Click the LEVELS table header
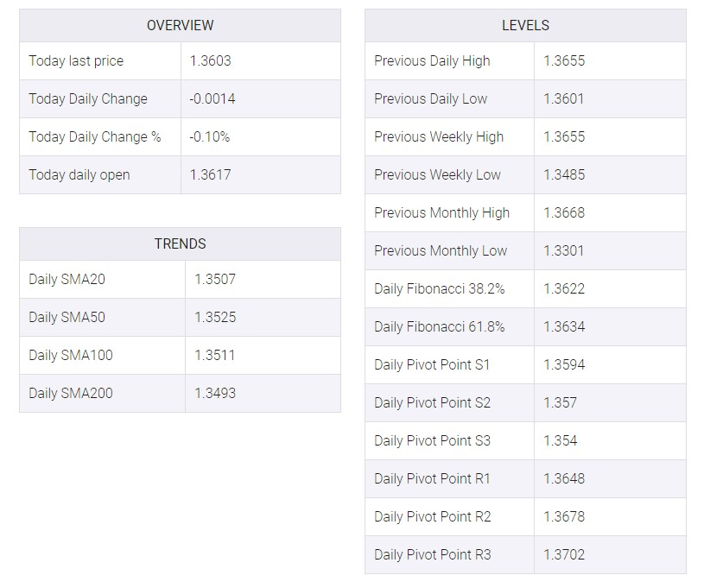Viewport: 704px width, 588px height. coord(525,25)
